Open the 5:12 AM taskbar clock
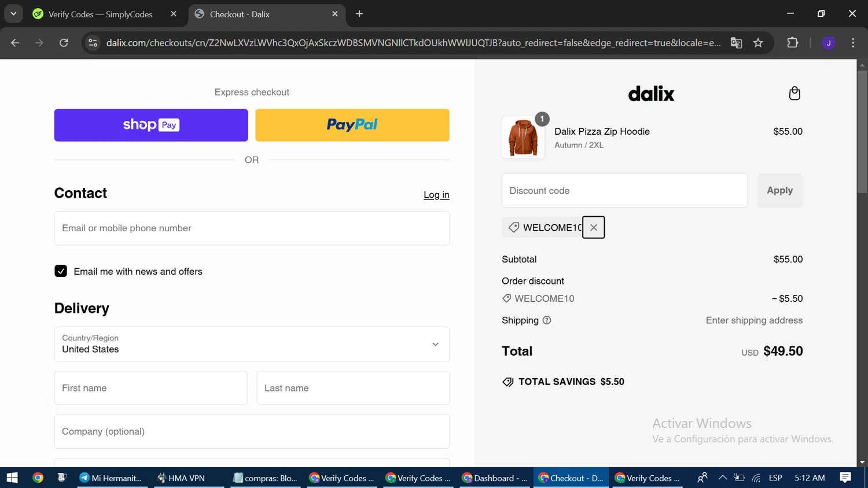Image resolution: width=868 pixels, height=488 pixels. (810, 478)
